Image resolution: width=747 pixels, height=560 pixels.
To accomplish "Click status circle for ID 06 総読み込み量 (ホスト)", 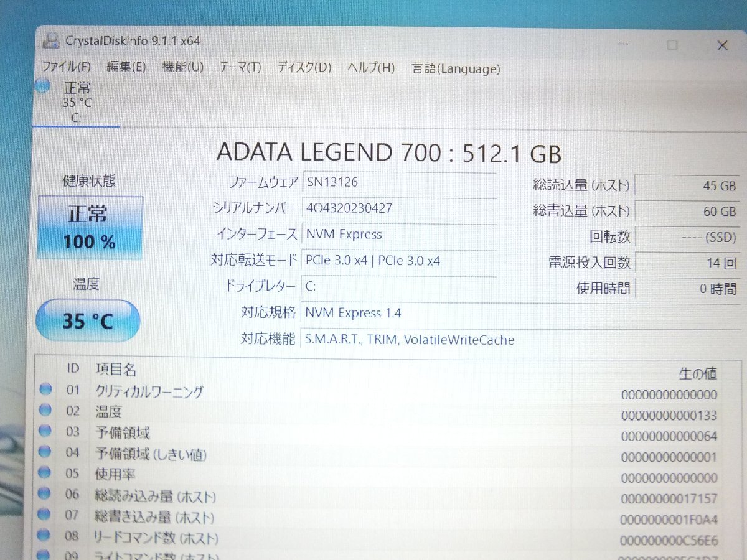I will (44, 494).
